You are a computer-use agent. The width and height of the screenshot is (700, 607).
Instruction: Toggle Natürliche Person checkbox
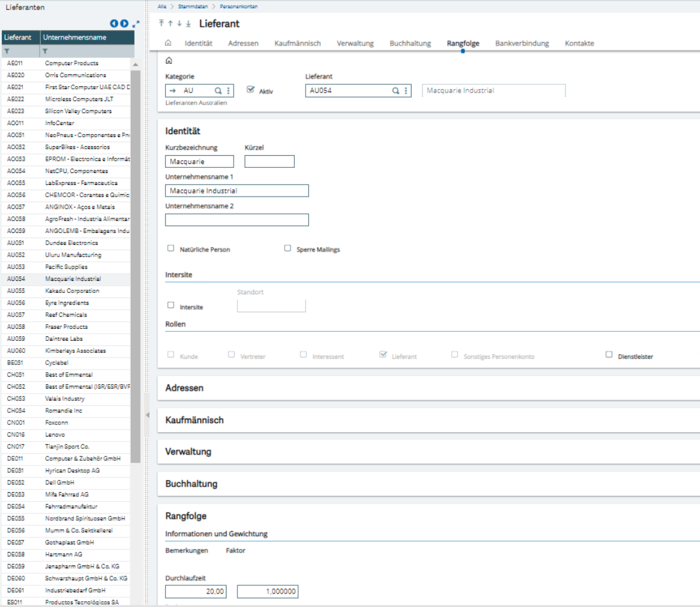point(170,248)
